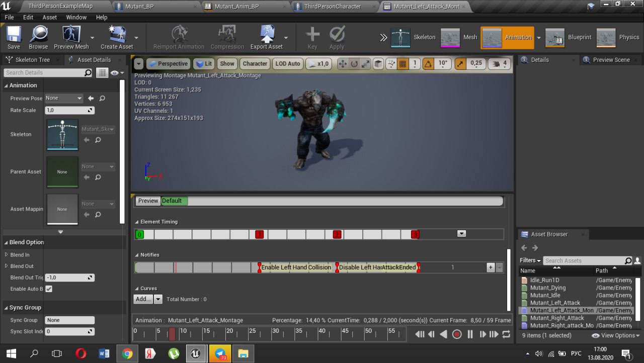Toggle the record animation button
This screenshot has height=363, width=644.
[457, 334]
